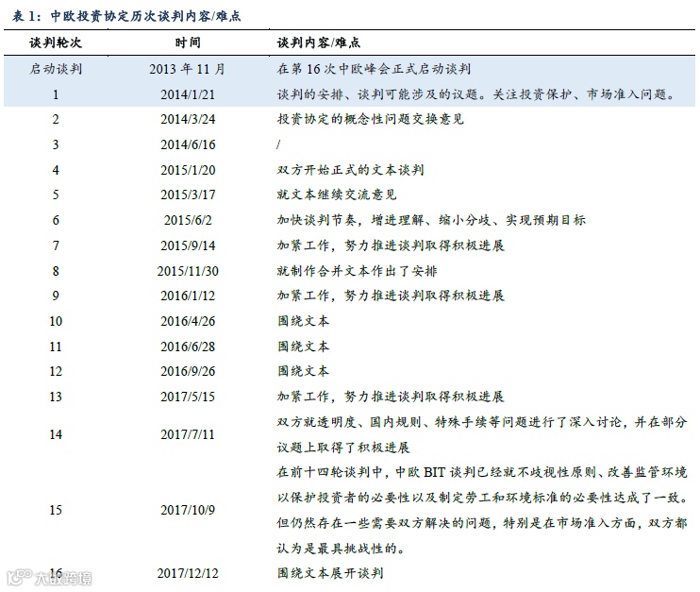Viewport: 700px width, 592px height.
Task: Select round number 14
Action: tap(56, 434)
